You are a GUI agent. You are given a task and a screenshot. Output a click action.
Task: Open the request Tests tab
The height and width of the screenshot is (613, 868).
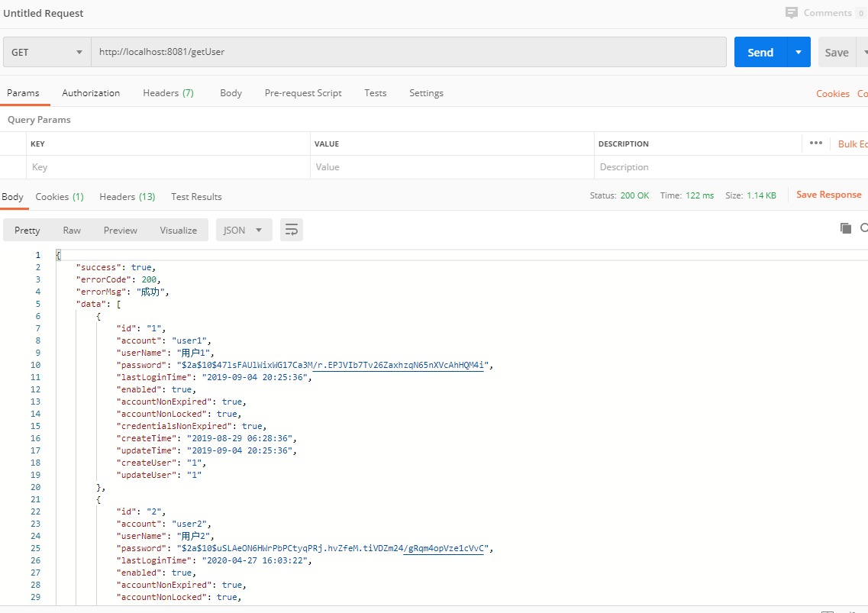pos(375,93)
